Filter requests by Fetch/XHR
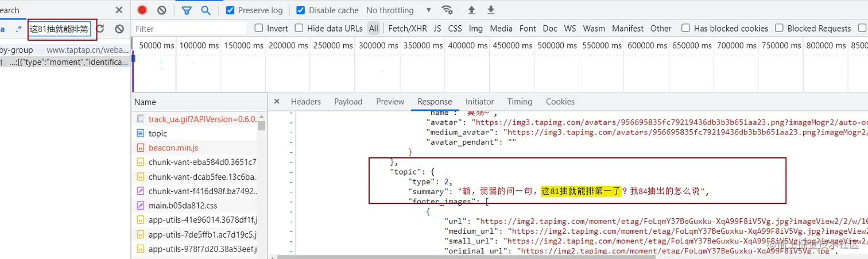Screen dimensions: 868x259 coord(408,28)
